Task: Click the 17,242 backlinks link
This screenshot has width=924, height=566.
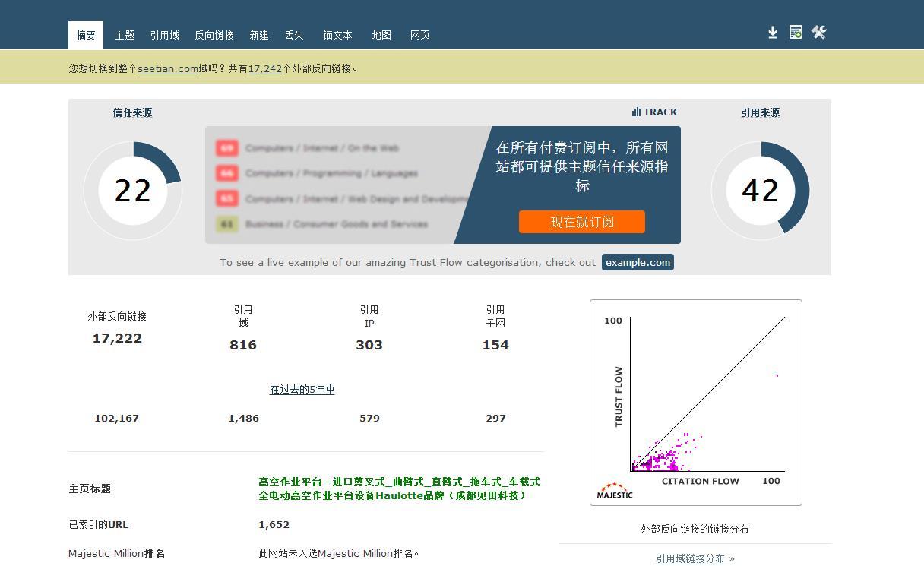Action: tap(264, 68)
